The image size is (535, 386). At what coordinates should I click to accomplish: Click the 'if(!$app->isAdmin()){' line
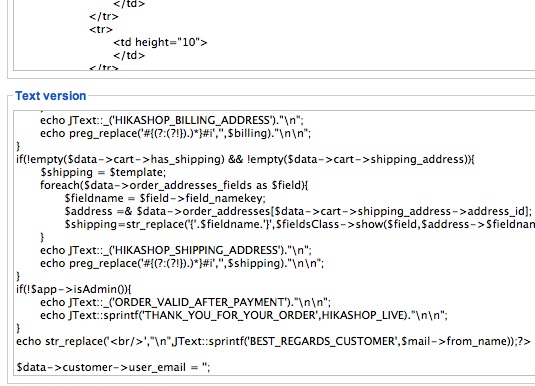tap(74, 289)
